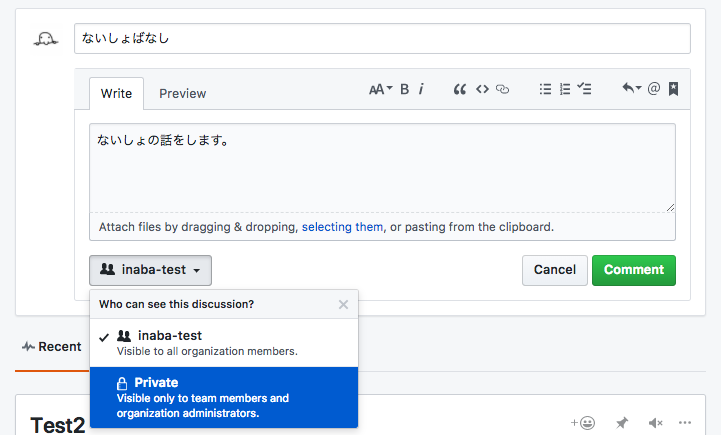Viewport: 721px width, 435px height.
Task: Mention a user with @ icon
Action: point(653,88)
